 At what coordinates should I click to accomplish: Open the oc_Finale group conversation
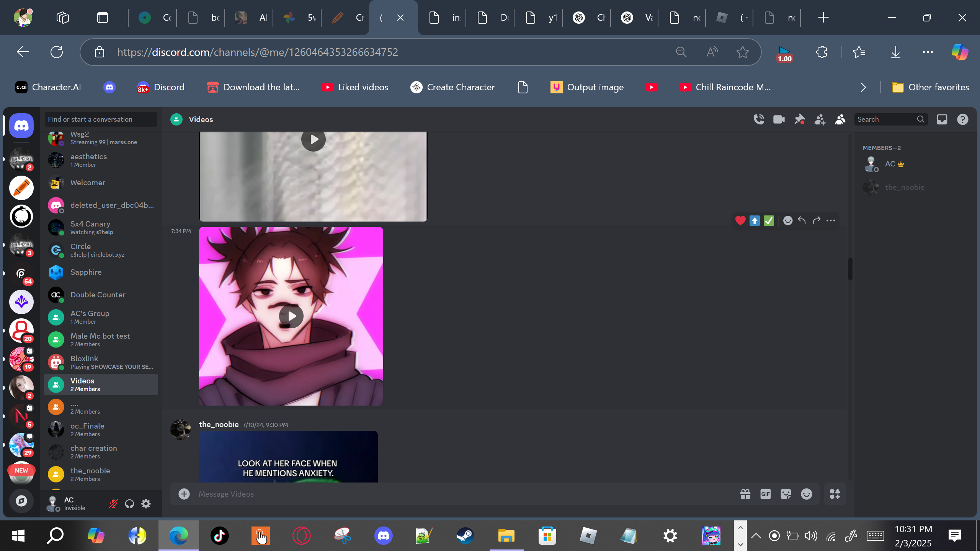101,429
